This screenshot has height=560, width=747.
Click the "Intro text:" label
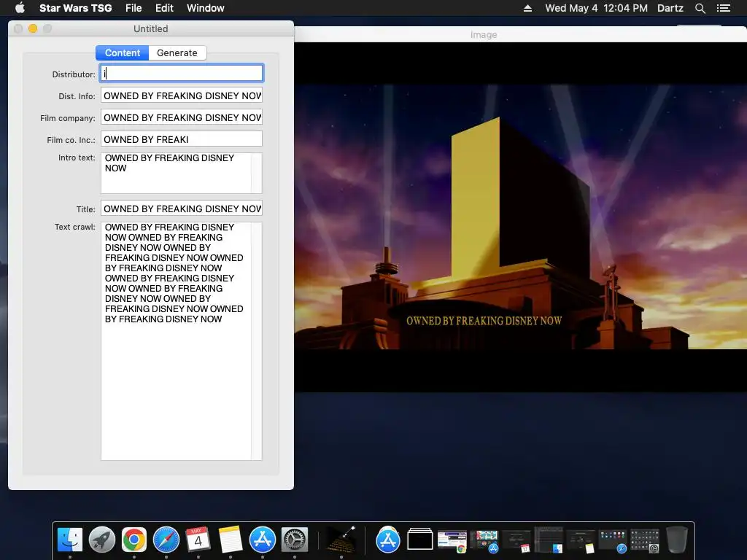(x=77, y=157)
